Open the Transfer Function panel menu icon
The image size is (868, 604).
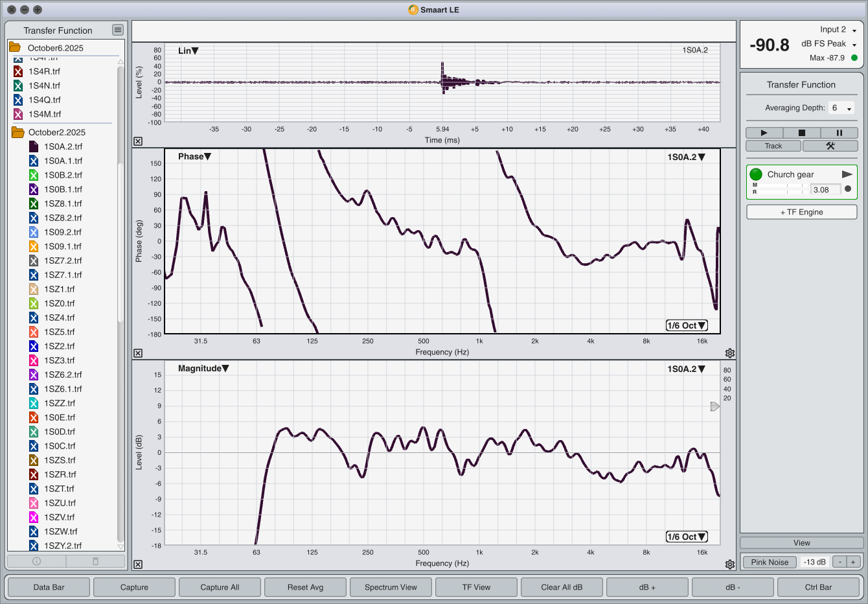pyautogui.click(x=117, y=30)
